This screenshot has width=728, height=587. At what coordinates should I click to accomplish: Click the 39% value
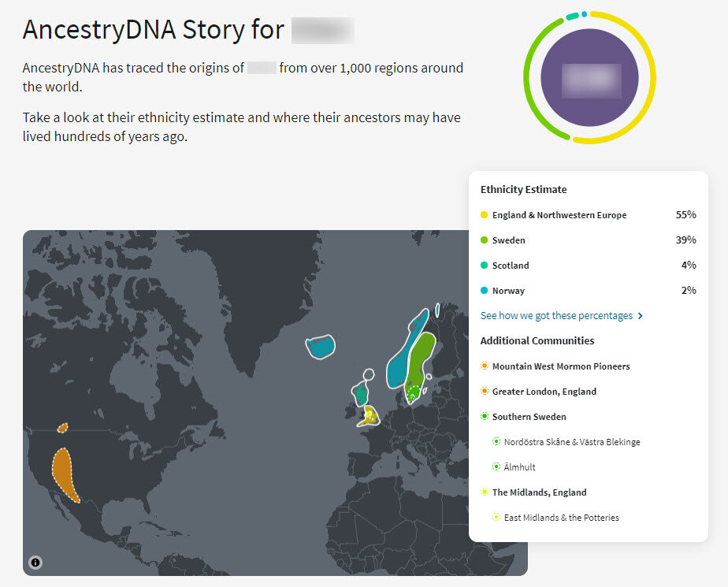click(x=685, y=240)
